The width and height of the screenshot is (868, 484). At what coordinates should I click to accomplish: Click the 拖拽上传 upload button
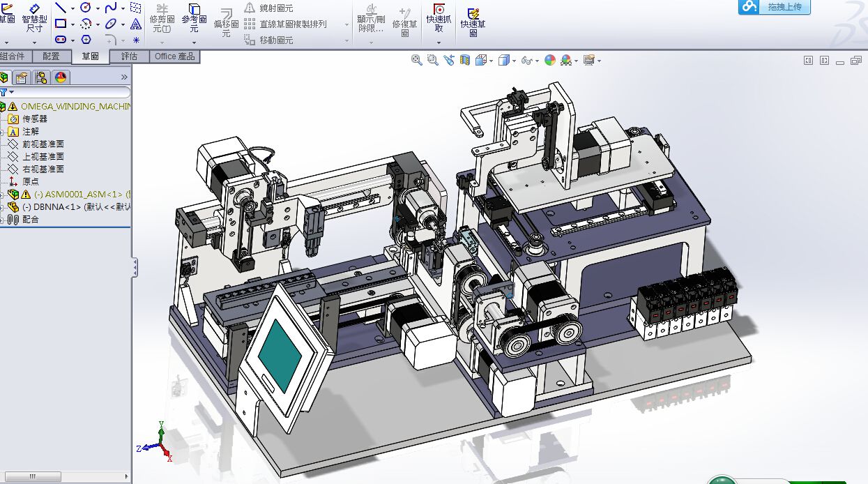pyautogui.click(x=775, y=7)
